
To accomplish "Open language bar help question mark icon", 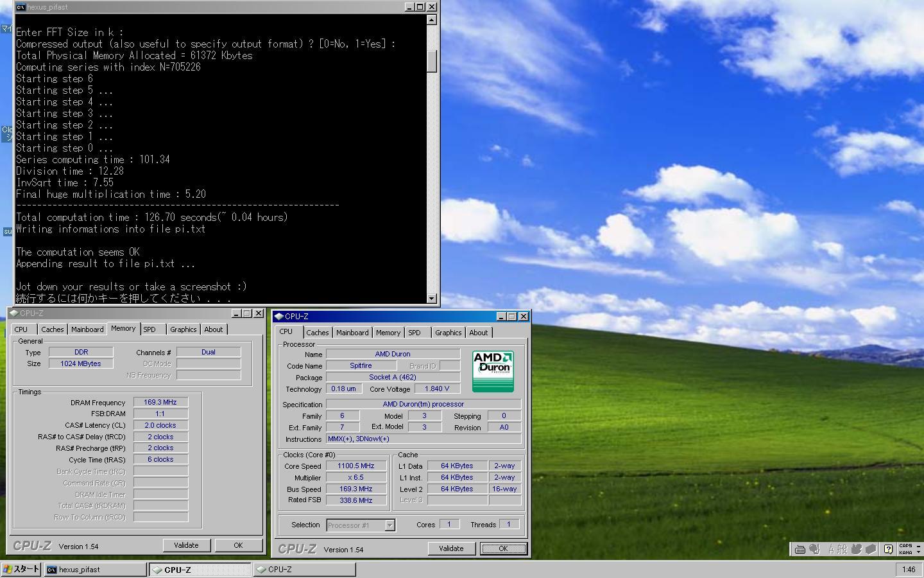I will (888, 549).
